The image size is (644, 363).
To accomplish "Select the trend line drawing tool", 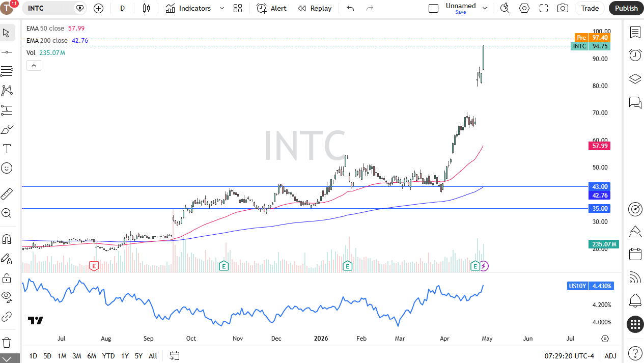I will pos(7,52).
